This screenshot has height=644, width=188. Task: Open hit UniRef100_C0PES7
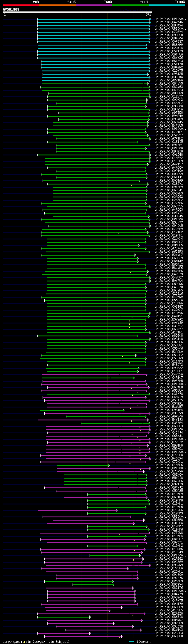tap(169, 41)
